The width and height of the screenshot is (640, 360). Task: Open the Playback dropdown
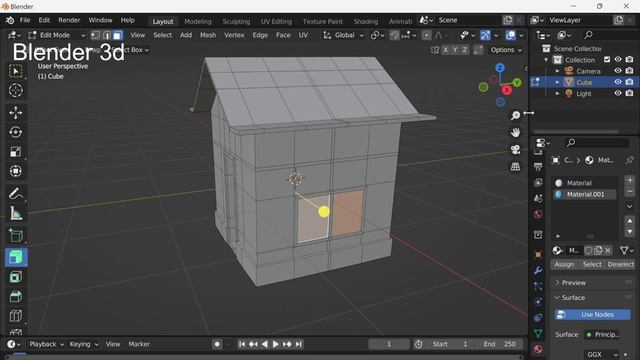click(x=46, y=344)
